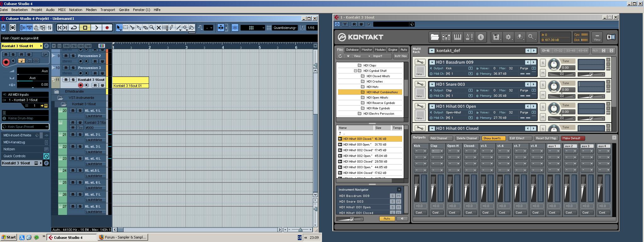
Task: Click the Make Default button
Action: pos(573,138)
